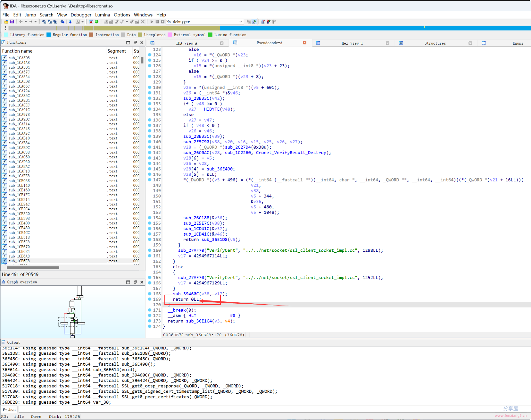Click the icon left of highlighted debugger icon

(x=248, y=22)
